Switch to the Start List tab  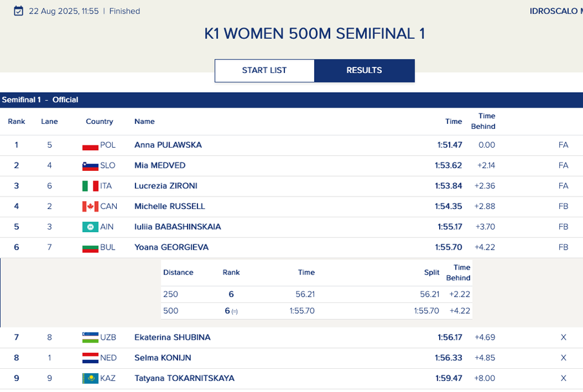[x=264, y=71]
